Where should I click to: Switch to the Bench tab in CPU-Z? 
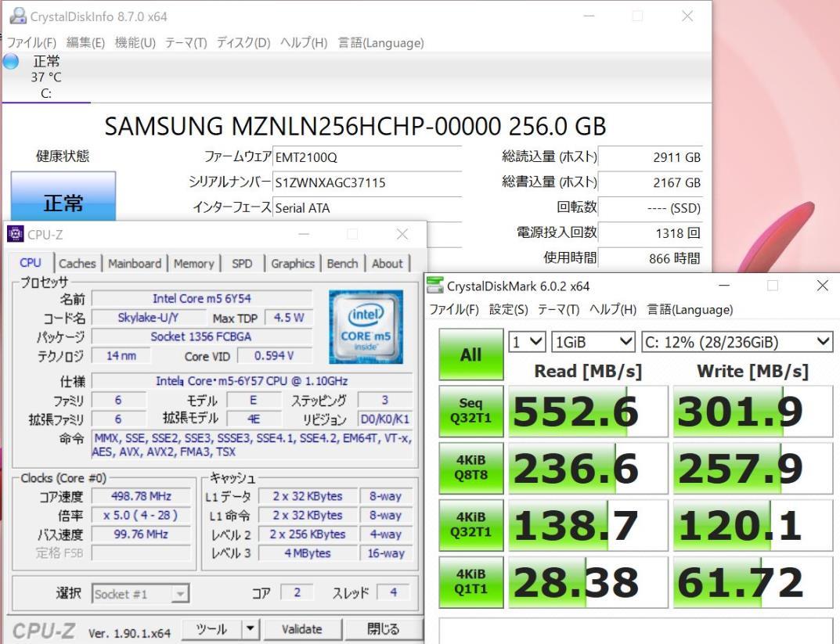click(x=342, y=264)
